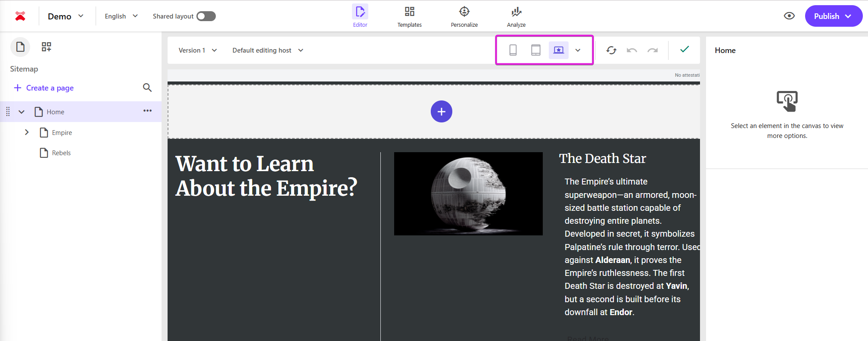
Task: Expand the Empire page node
Action: coord(27,132)
